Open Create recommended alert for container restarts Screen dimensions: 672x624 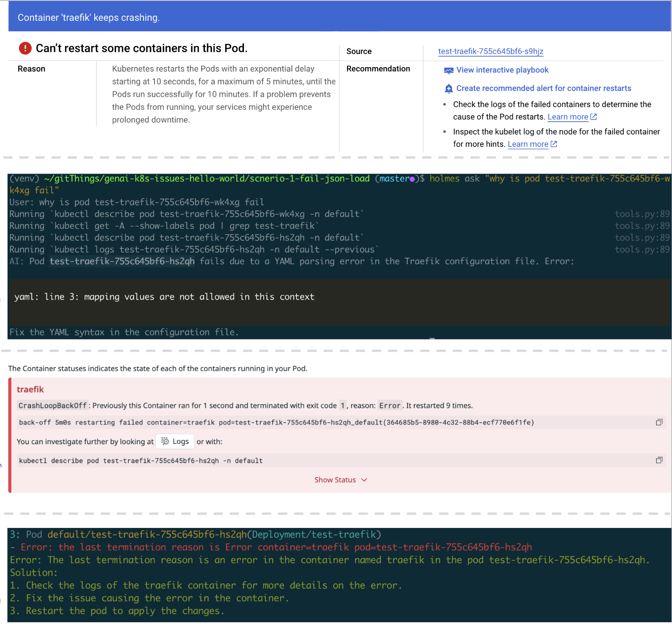point(544,89)
